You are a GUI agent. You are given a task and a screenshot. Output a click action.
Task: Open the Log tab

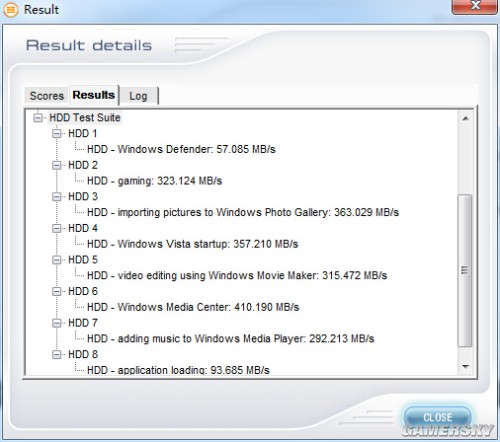[138, 96]
